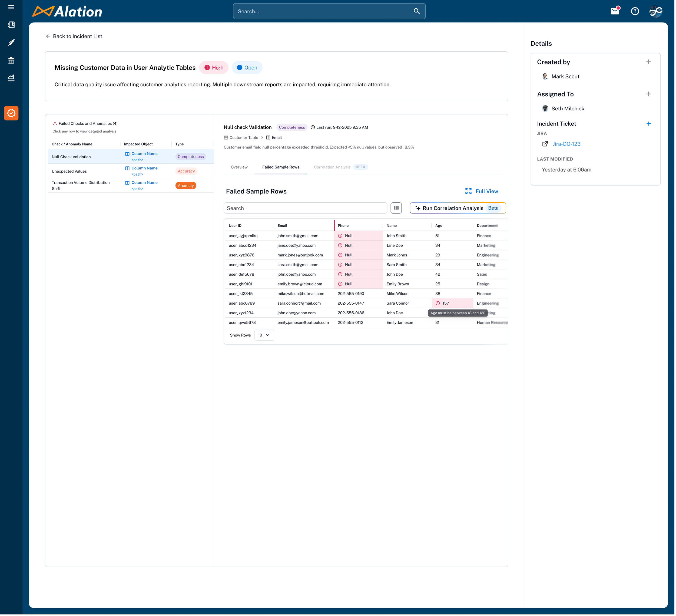Click the help question mark icon

click(635, 11)
